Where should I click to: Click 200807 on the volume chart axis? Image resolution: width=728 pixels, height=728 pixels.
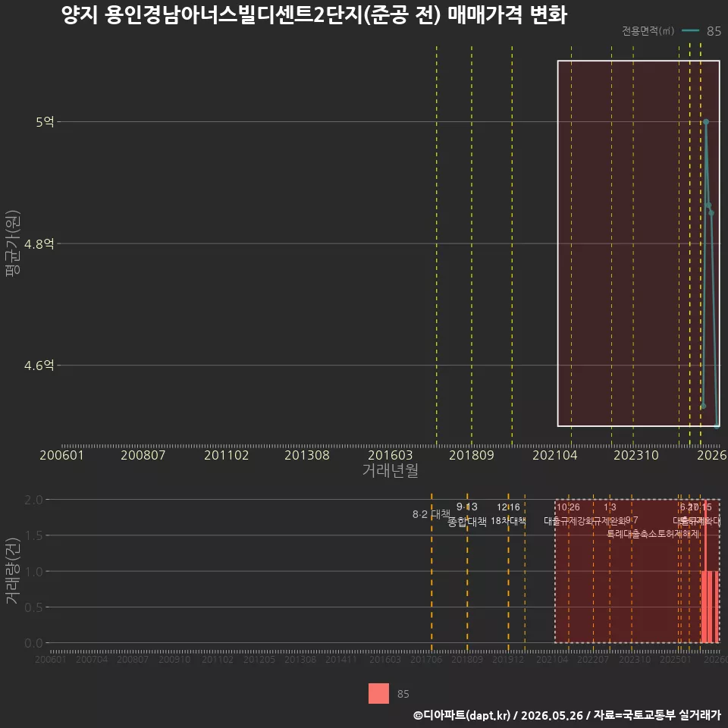tap(132, 659)
